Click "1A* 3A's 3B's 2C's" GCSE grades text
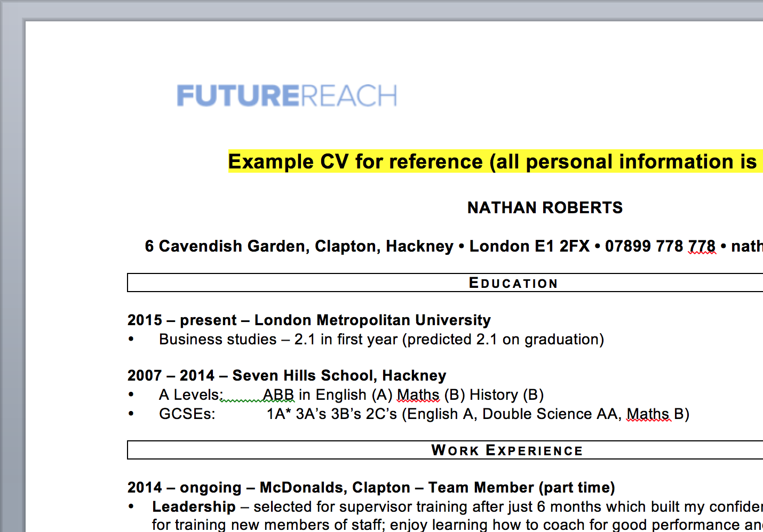 pyautogui.click(x=332, y=414)
